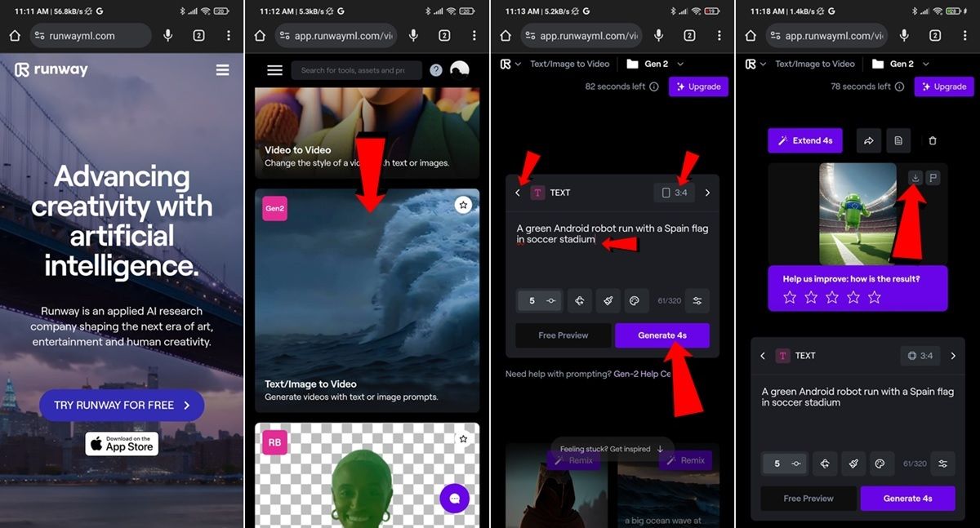The height and width of the screenshot is (528, 980).
Task: Click info icon beside 82 seconds left
Action: 654,87
